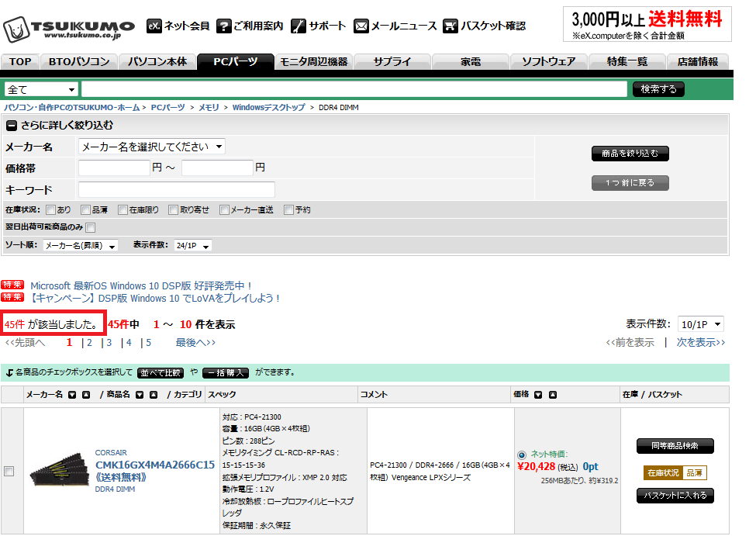Screen dimensions: 756x536
Task: Select the ネット特価 radio button
Action: coord(522,455)
